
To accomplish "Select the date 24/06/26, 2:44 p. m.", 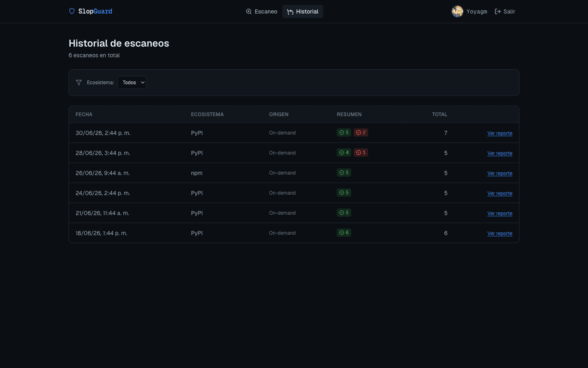I will point(103,193).
